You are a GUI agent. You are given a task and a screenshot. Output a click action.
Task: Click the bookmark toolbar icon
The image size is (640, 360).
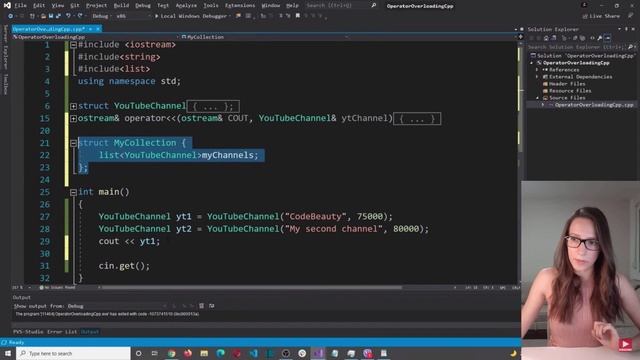298,16
